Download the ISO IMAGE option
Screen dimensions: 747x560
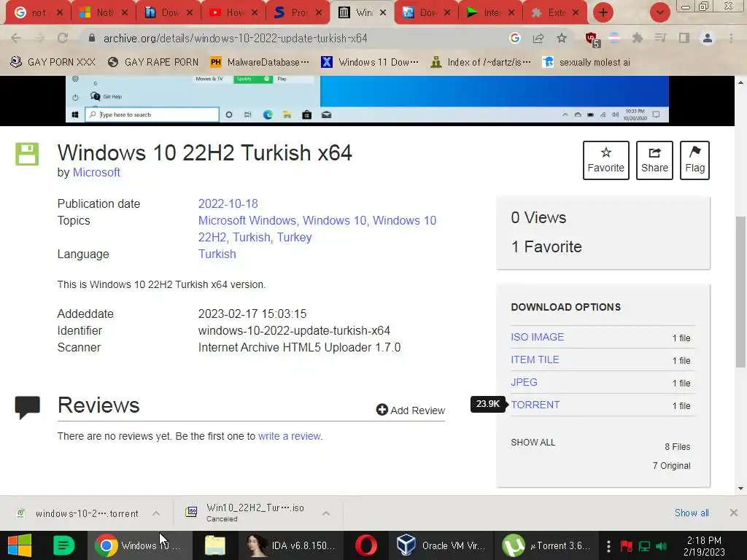tap(538, 337)
